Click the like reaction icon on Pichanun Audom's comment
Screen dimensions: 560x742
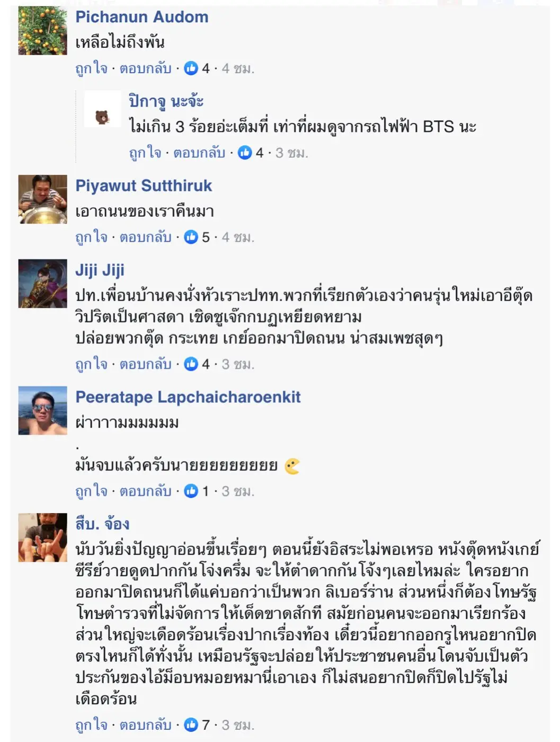(191, 68)
